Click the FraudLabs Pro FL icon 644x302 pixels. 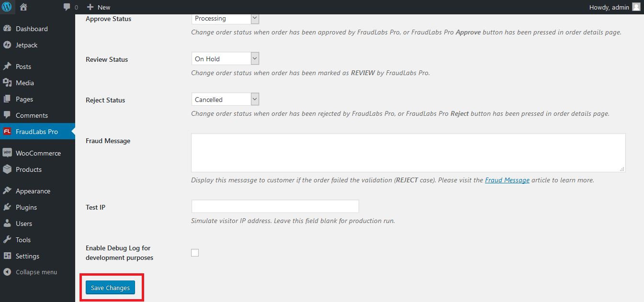point(7,132)
